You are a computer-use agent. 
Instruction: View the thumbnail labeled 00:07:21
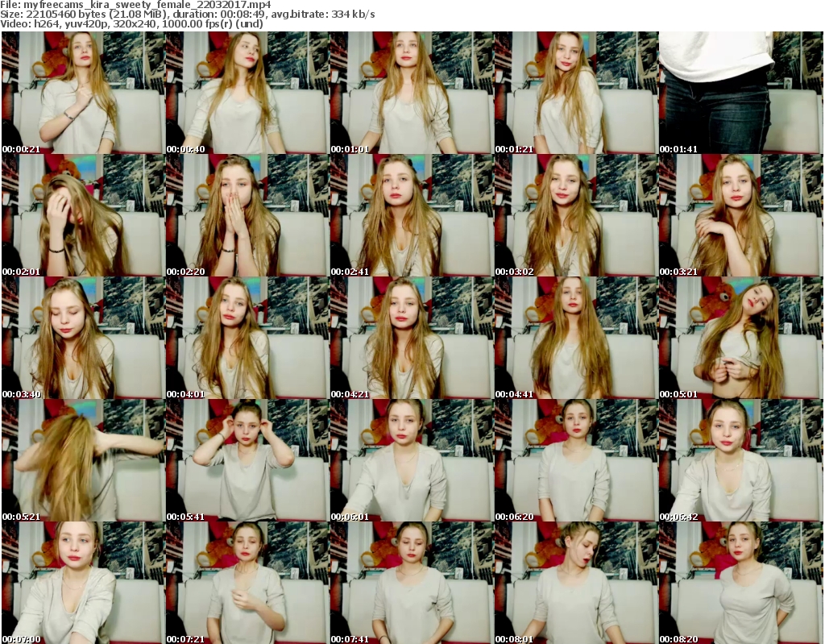pos(247,583)
